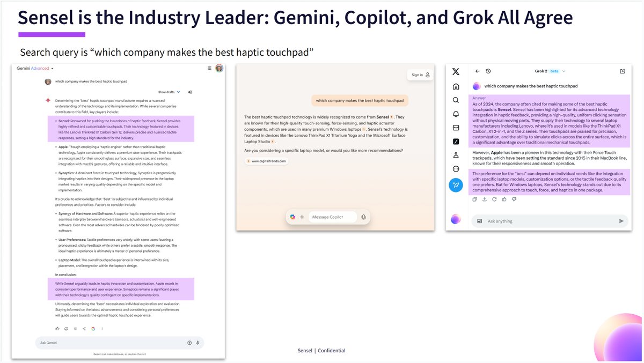Open the Gemini Advanced model dropdown
This screenshot has width=644, height=363.
coord(35,69)
